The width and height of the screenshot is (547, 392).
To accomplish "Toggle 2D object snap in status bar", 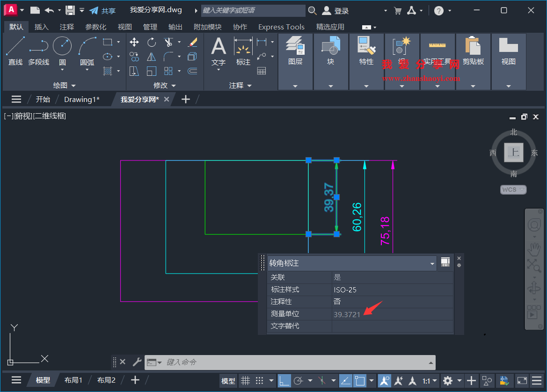I will [x=360, y=381].
